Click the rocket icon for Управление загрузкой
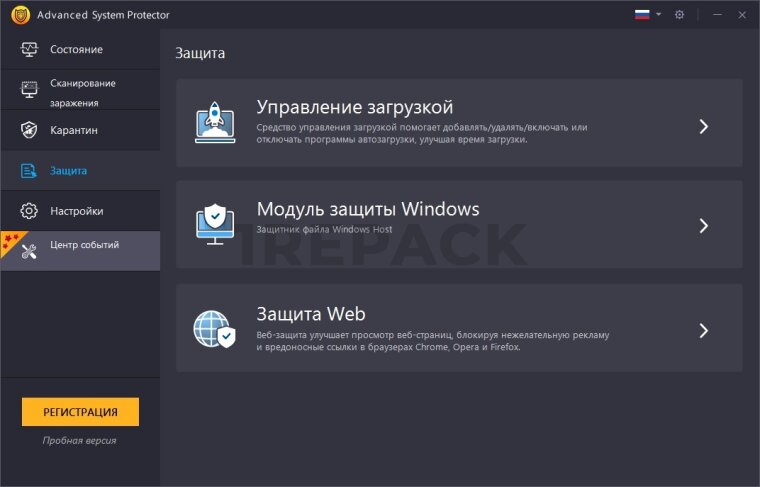This screenshot has height=487, width=760. [x=215, y=123]
